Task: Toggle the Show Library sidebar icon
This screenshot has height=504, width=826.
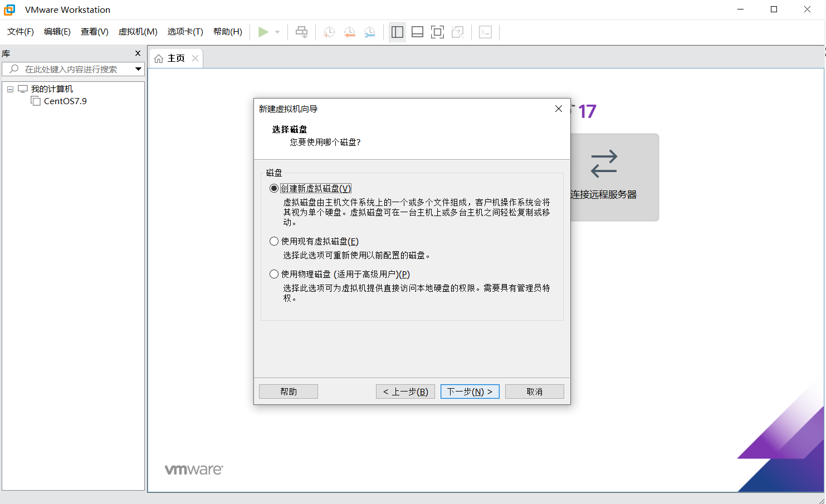Action: [397, 32]
